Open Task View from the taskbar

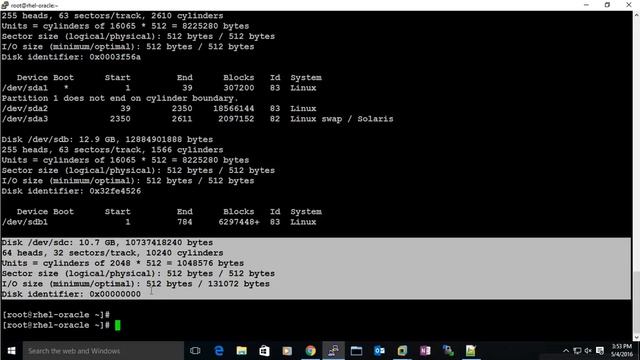point(195,351)
